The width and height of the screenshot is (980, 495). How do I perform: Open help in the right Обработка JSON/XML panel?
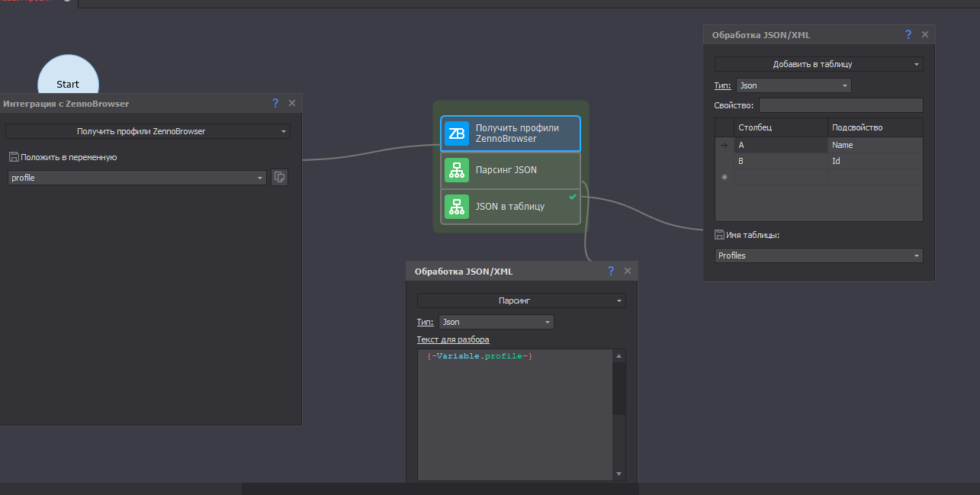[x=908, y=34]
